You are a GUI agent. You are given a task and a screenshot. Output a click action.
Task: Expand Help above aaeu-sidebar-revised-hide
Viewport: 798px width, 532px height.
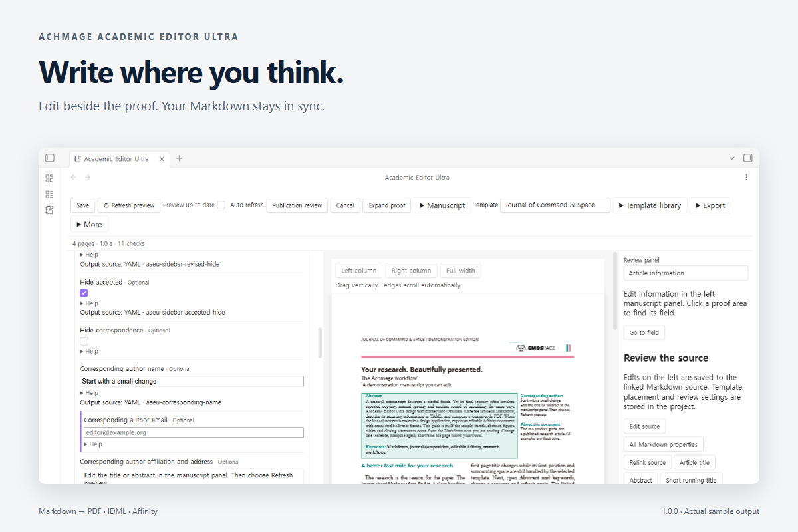tap(89, 255)
